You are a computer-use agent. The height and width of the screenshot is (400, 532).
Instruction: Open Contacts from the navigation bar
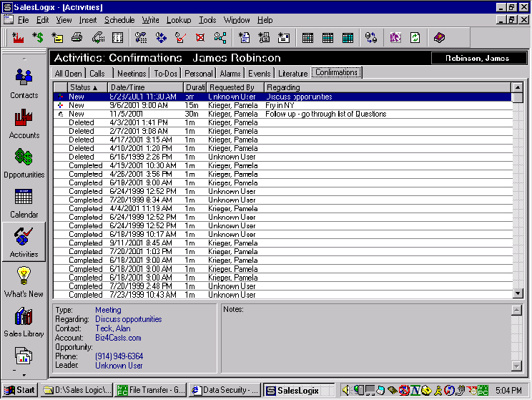pyautogui.click(x=24, y=84)
